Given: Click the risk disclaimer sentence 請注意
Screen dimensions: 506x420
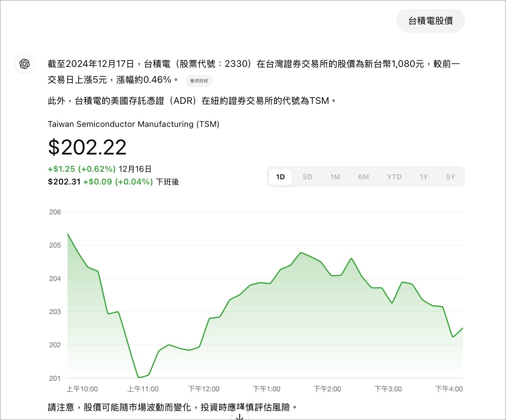Looking at the screenshot, I should point(172,407).
